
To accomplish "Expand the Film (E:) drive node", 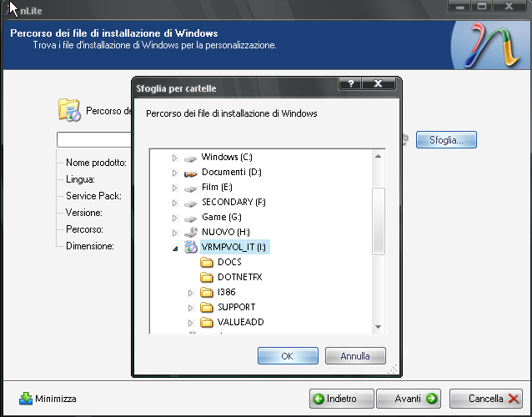I will [x=175, y=188].
